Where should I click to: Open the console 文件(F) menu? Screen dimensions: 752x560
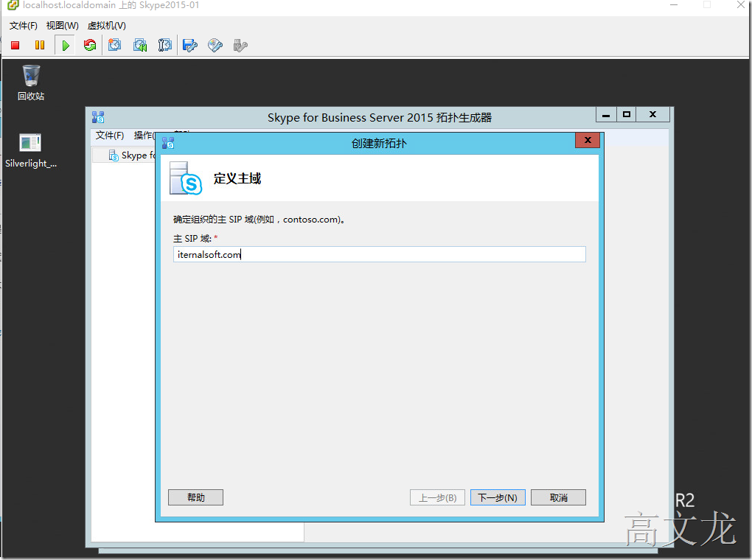point(24,25)
